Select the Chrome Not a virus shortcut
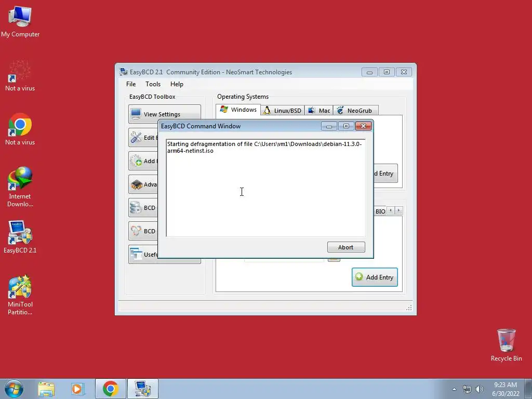This screenshot has height=399, width=532. point(20,129)
